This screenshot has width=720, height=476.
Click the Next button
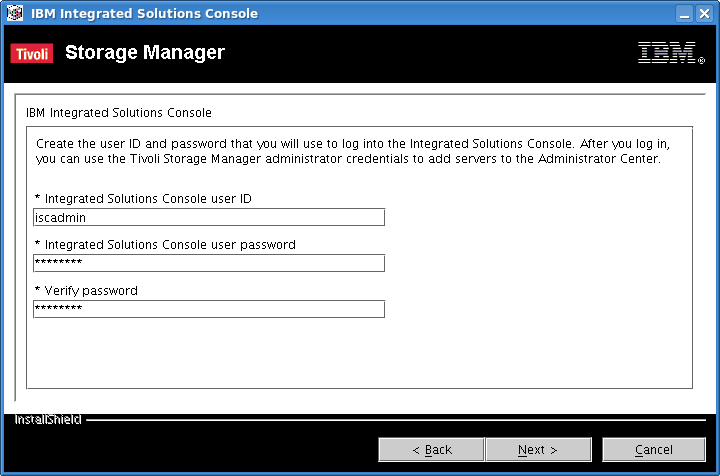tap(538, 449)
